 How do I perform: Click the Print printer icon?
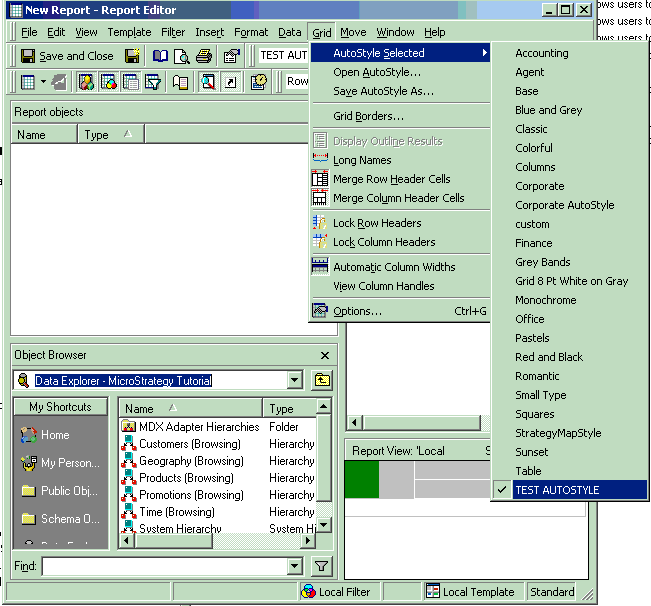(x=204, y=56)
